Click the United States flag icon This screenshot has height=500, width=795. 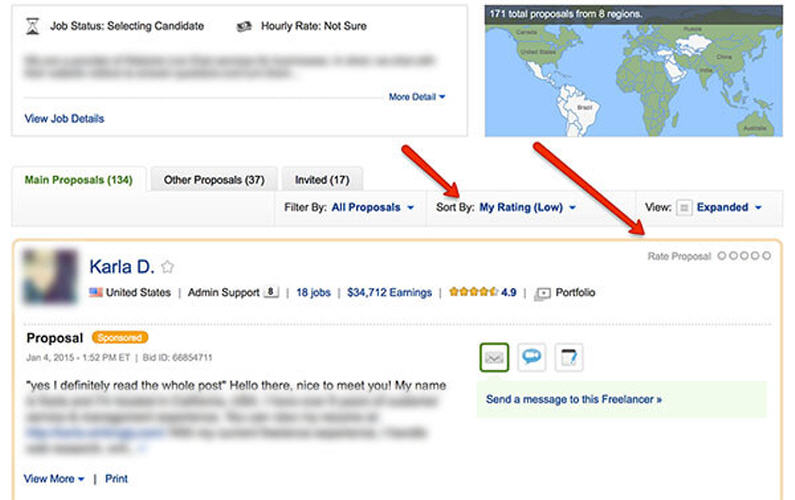coord(96,293)
